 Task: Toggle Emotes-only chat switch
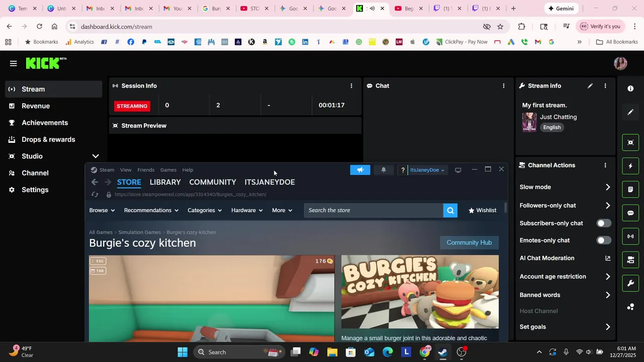point(604,240)
